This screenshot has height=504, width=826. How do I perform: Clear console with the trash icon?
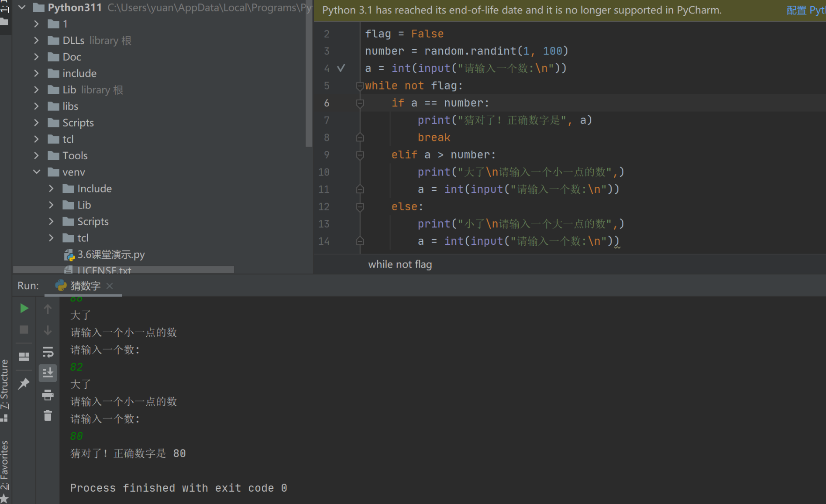(x=48, y=416)
